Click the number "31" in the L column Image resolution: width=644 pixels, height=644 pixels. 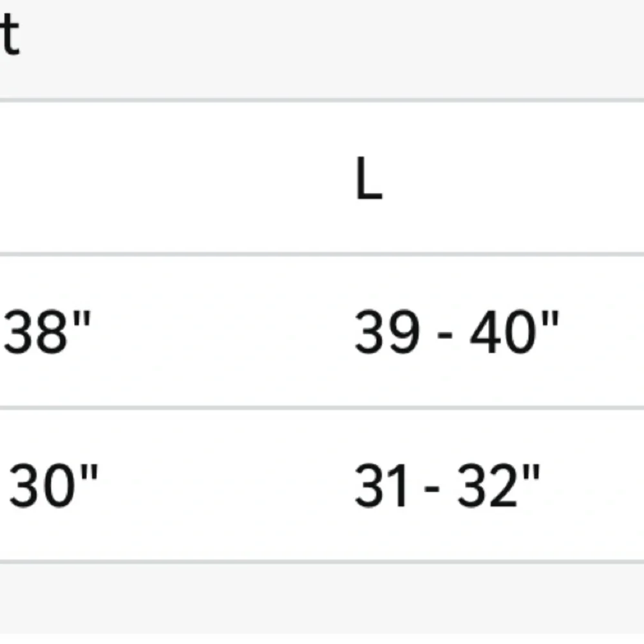click(381, 486)
